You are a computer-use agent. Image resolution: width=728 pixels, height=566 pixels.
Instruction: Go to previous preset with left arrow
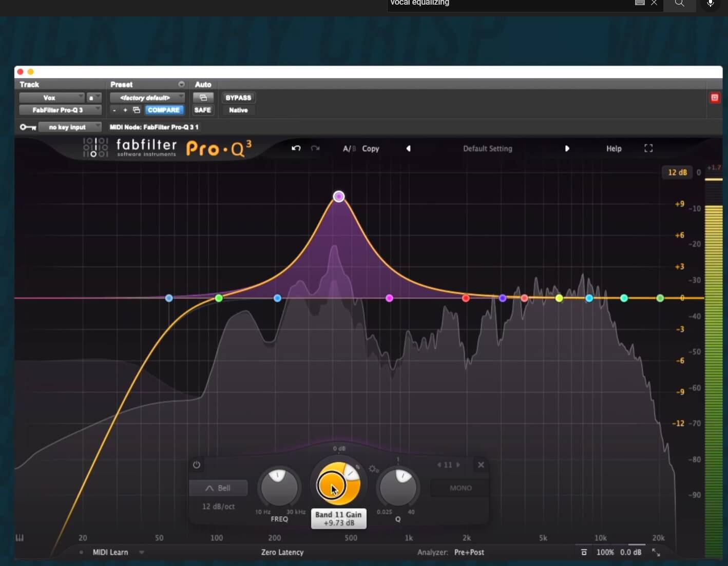(x=409, y=148)
